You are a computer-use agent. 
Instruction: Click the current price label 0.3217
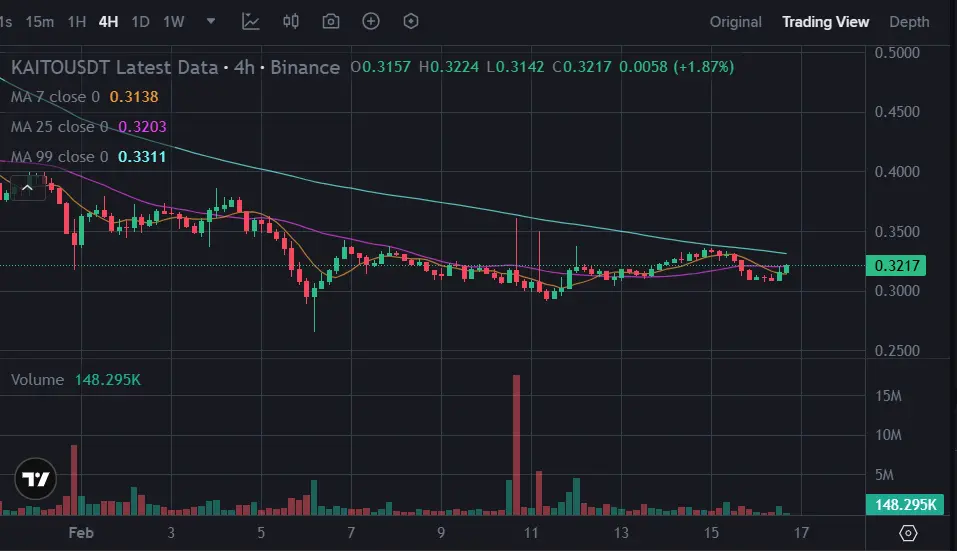[x=896, y=265]
